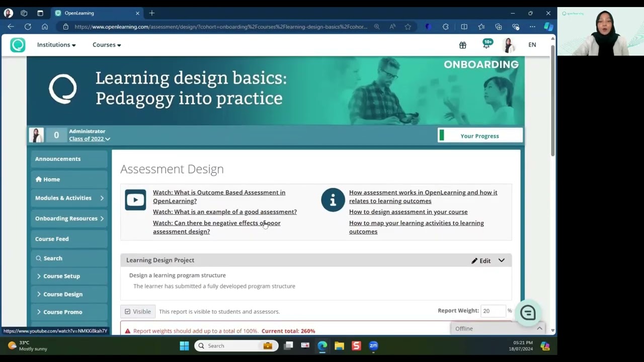Open the favorites list icon
The width and height of the screenshot is (644, 362).
(x=481, y=27)
